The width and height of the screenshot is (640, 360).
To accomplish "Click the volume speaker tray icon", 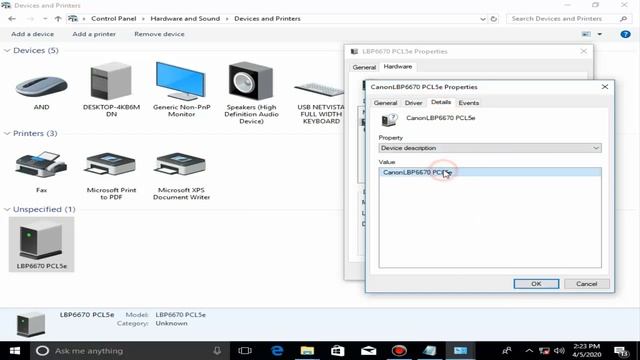I will pos(559,351).
